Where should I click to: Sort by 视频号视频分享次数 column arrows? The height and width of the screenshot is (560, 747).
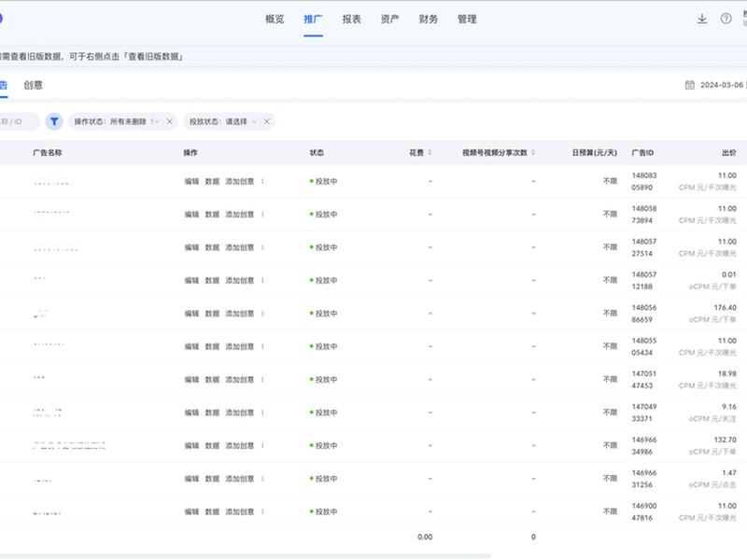point(533,152)
